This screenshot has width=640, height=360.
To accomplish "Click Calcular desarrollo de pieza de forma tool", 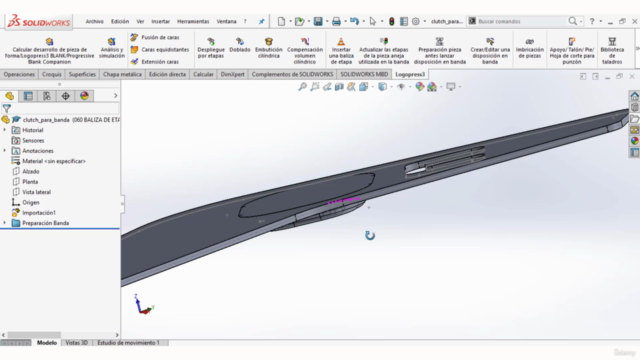I will click(x=49, y=51).
